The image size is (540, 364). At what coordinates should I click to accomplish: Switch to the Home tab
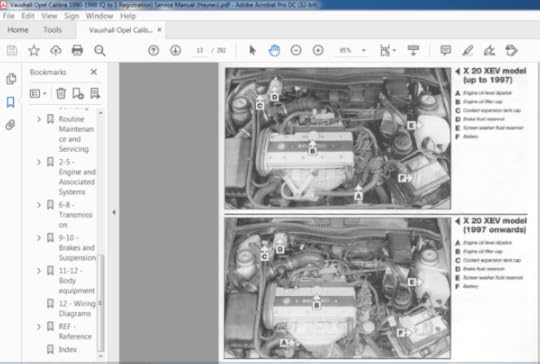18,30
